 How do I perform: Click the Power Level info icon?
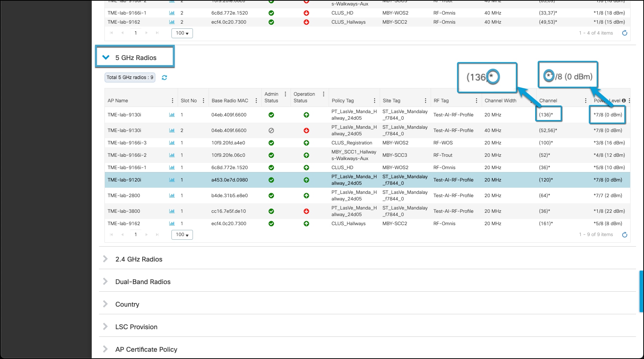point(625,100)
